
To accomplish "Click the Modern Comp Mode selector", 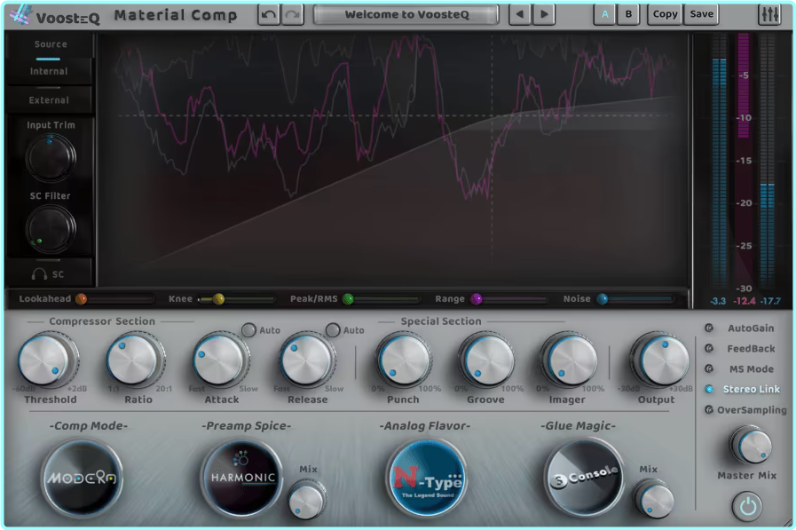I will coord(82,478).
